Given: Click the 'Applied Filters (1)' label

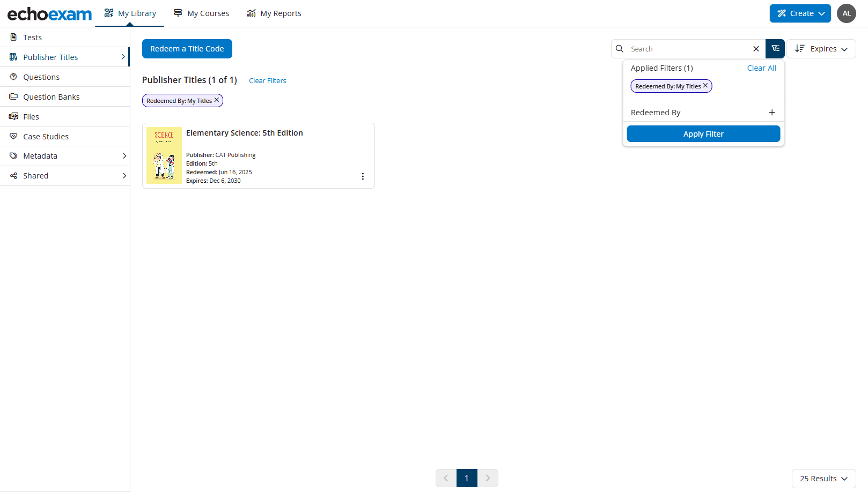Looking at the screenshot, I should click(662, 68).
